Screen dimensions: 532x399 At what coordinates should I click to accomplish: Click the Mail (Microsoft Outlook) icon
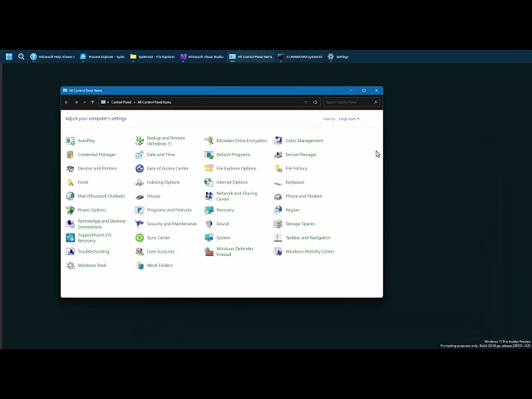tap(70, 196)
